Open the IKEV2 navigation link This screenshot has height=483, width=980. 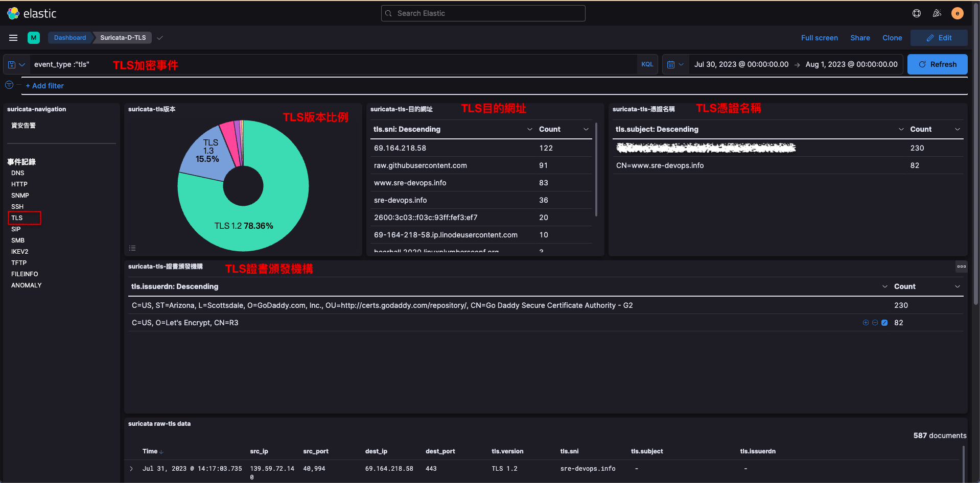(x=20, y=252)
